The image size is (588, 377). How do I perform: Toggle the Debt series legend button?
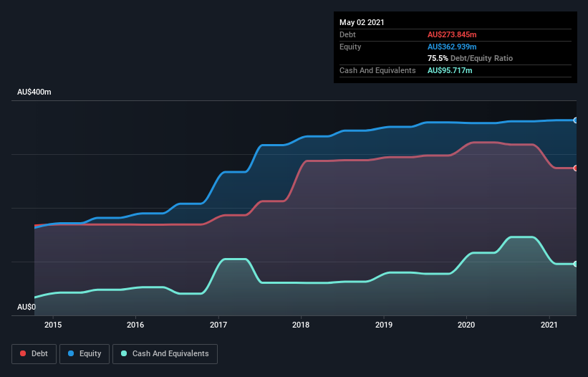[x=34, y=354]
